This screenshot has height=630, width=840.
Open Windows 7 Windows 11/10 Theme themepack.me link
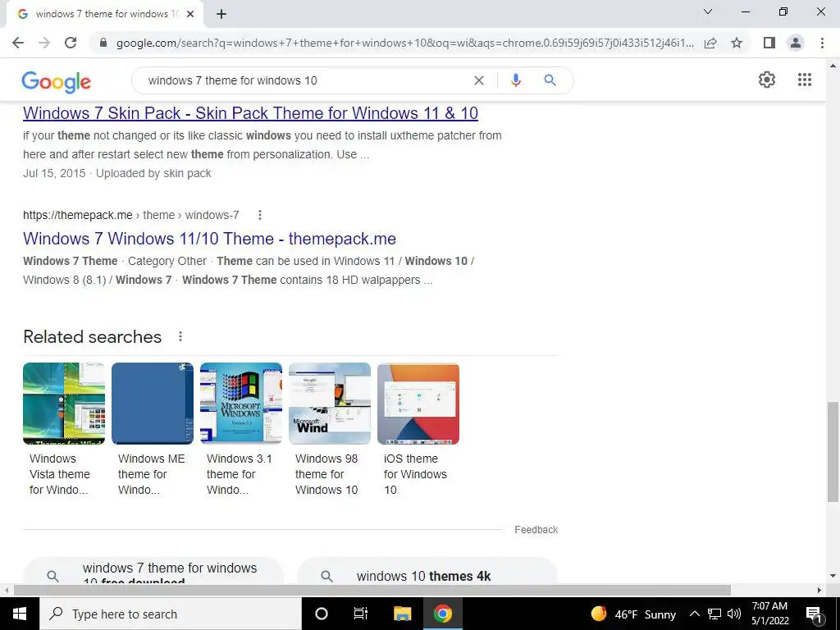coord(209,239)
